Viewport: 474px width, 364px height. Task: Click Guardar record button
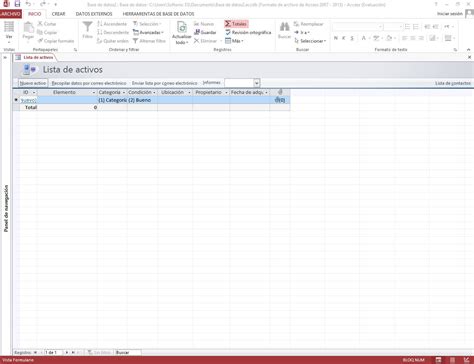pos(205,32)
